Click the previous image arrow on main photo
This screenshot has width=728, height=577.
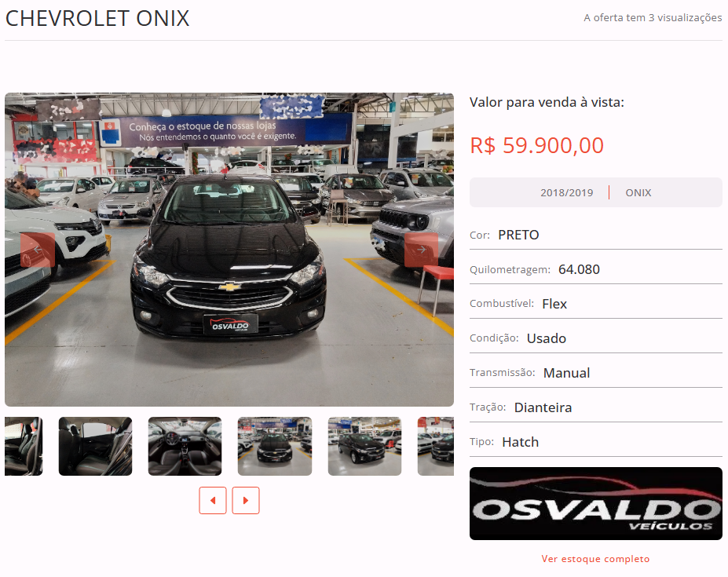coord(38,250)
